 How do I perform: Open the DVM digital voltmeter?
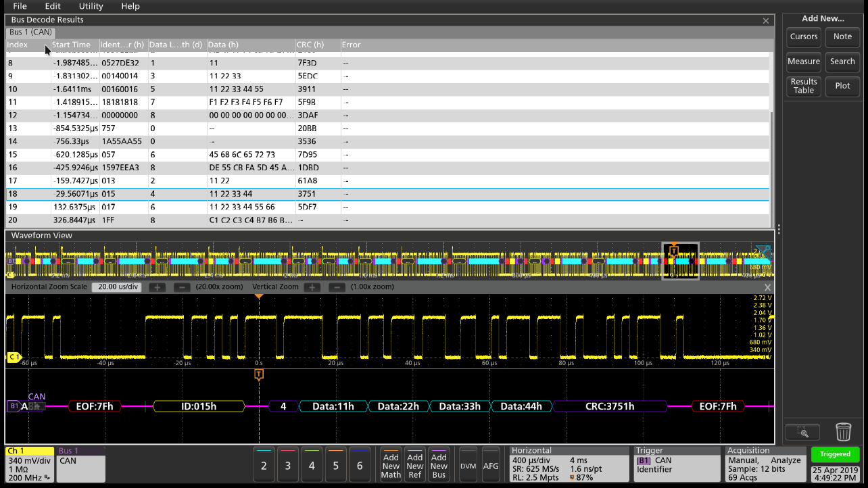(x=467, y=464)
